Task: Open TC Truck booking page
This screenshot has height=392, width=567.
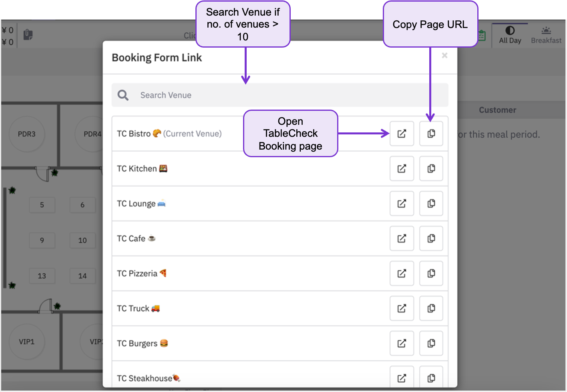Action: [x=402, y=308]
